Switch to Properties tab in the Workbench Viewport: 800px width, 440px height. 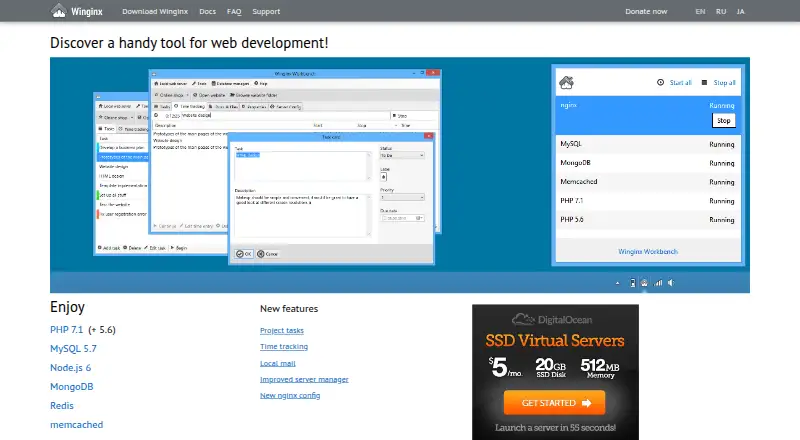point(254,107)
